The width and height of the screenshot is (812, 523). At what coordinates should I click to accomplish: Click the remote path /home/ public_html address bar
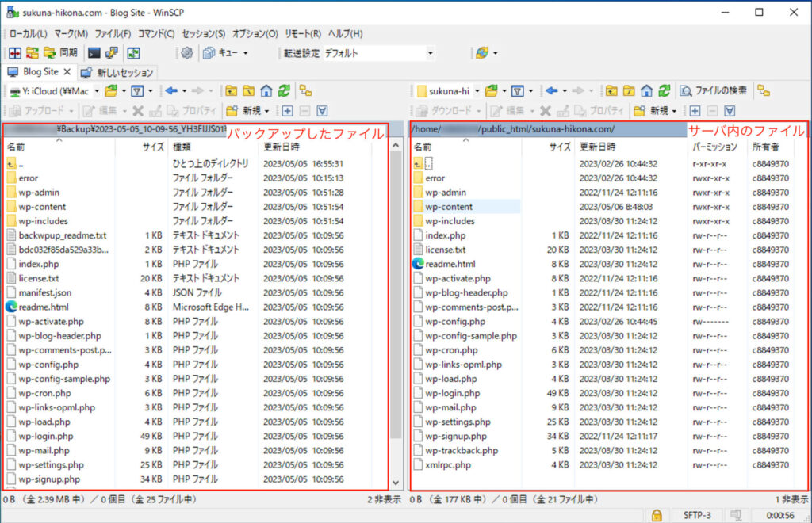(548, 129)
